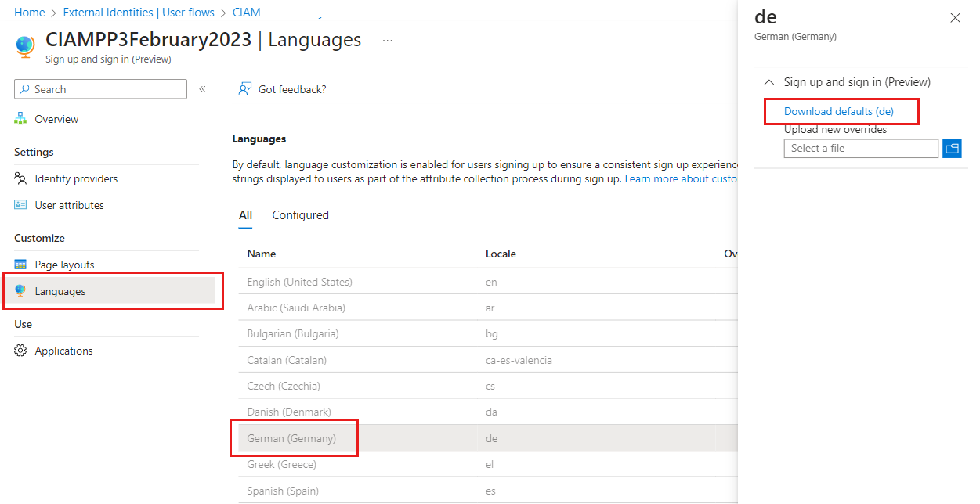980x504 pixels.
Task: Click Download defaults (de) link
Action: tap(839, 111)
